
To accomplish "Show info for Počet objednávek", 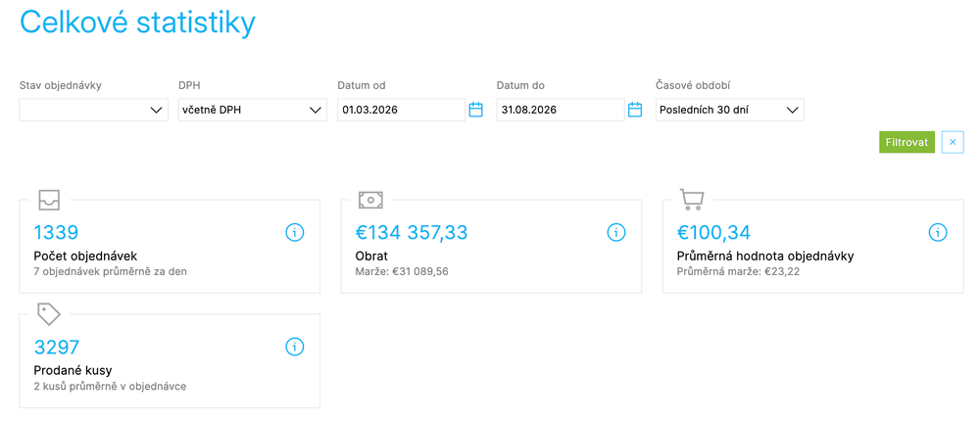I will pyautogui.click(x=294, y=233).
